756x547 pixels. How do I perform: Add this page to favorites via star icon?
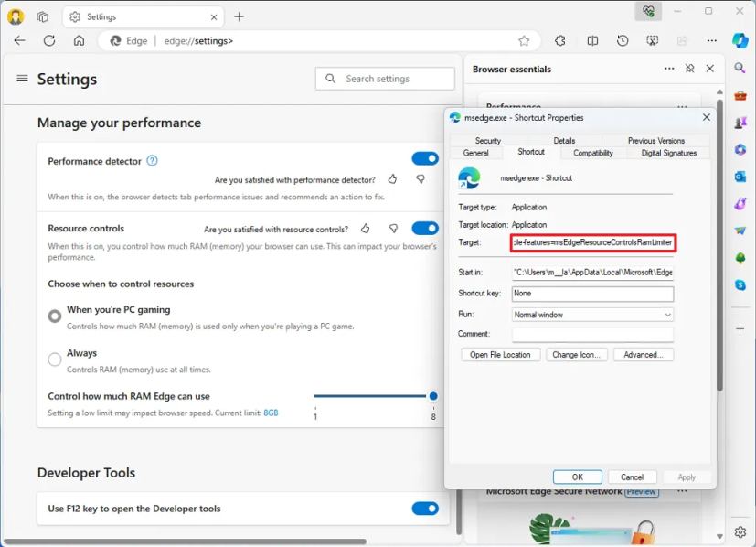point(524,41)
